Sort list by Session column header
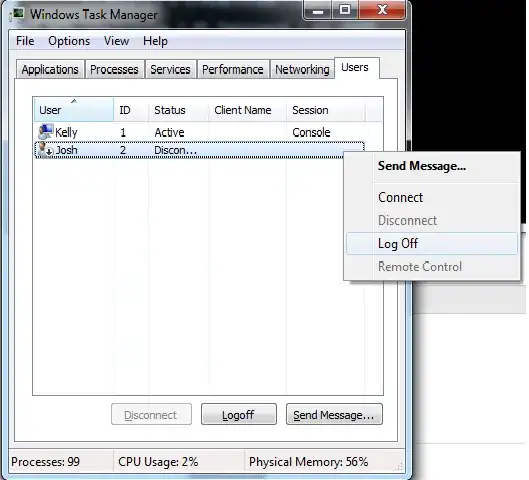529x480 pixels. pyautogui.click(x=326, y=110)
